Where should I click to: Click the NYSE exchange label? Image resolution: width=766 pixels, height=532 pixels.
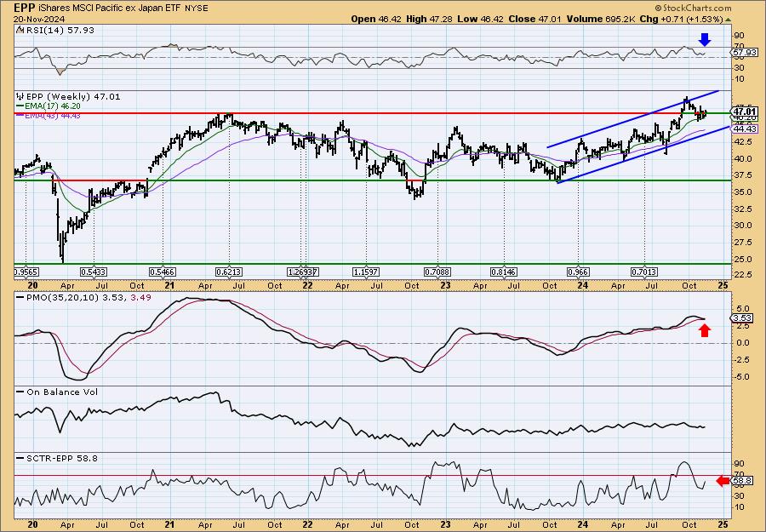coord(196,9)
